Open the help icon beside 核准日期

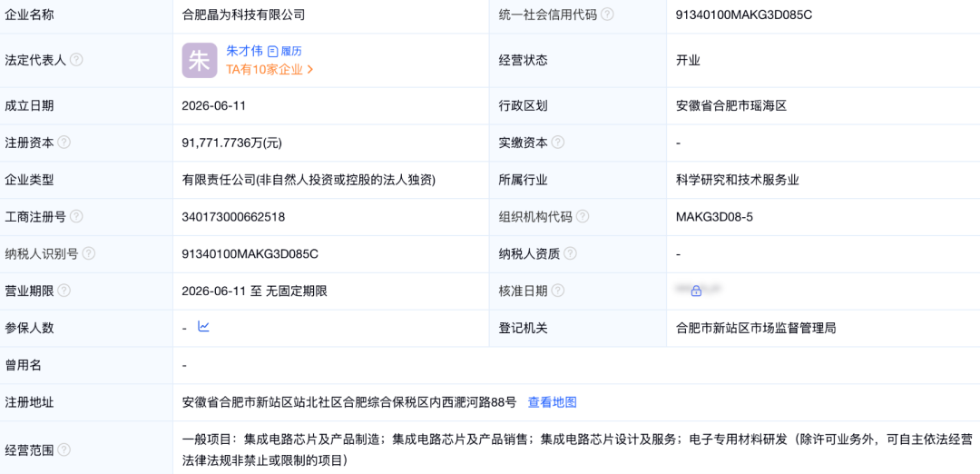click(x=558, y=291)
